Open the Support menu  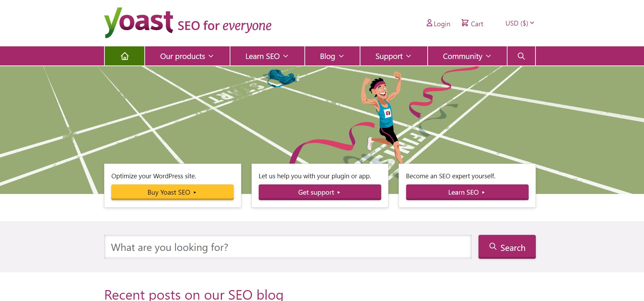393,56
